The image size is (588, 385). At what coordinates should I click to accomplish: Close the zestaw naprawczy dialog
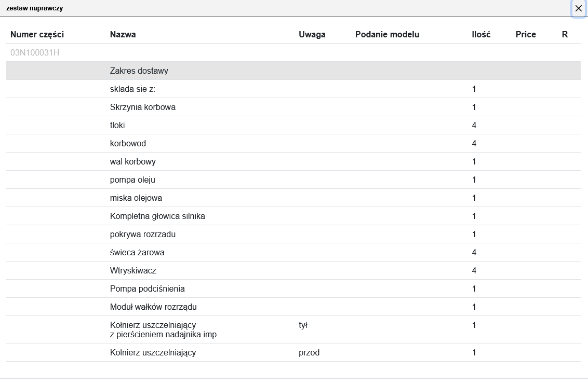tap(578, 8)
